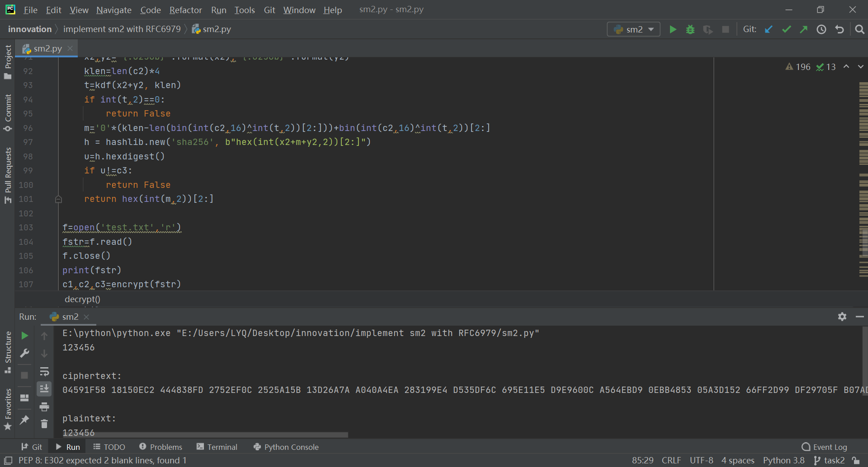This screenshot has width=868, height=467.
Task: Rerun sm2 from the console's green play icon
Action: point(24,335)
